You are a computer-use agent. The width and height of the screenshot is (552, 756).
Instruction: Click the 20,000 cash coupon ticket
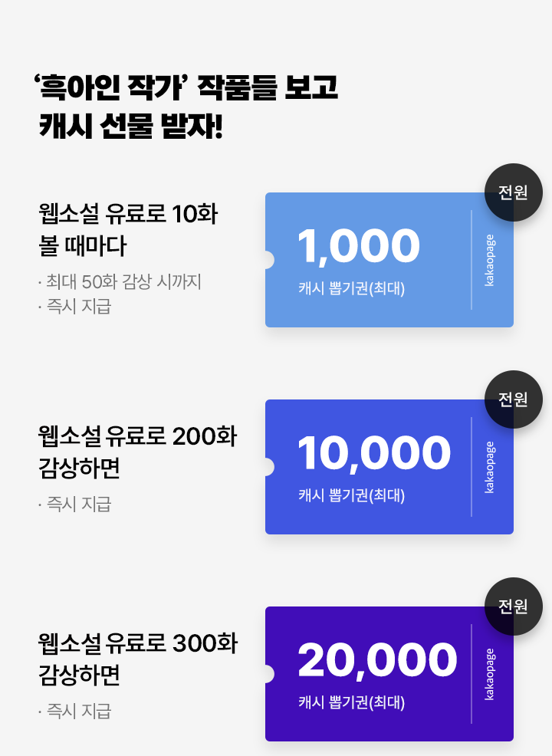[389, 673]
